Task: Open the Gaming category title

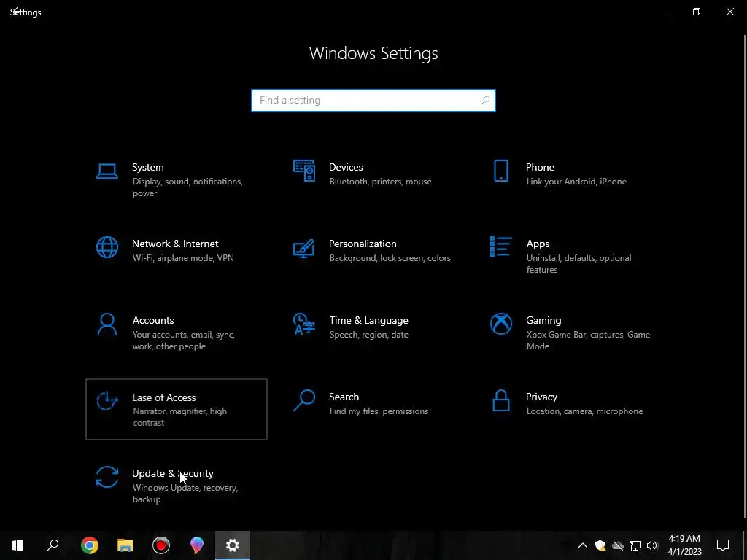Action: (x=543, y=321)
